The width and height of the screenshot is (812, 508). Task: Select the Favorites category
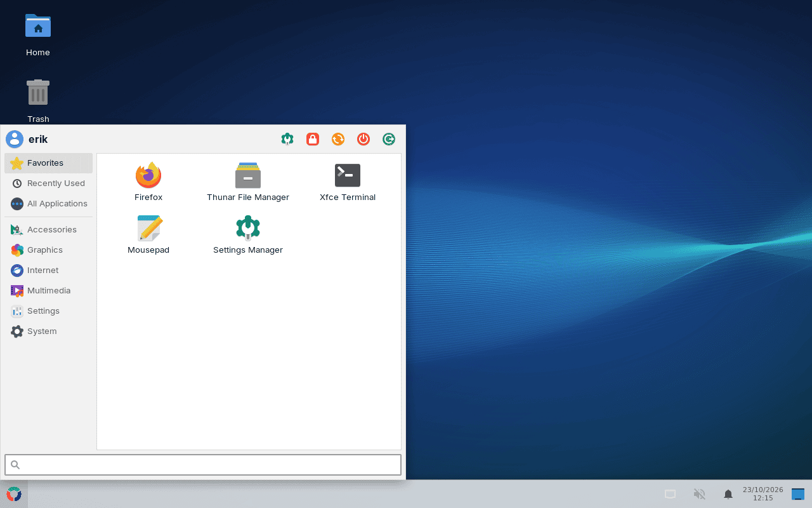[48, 163]
